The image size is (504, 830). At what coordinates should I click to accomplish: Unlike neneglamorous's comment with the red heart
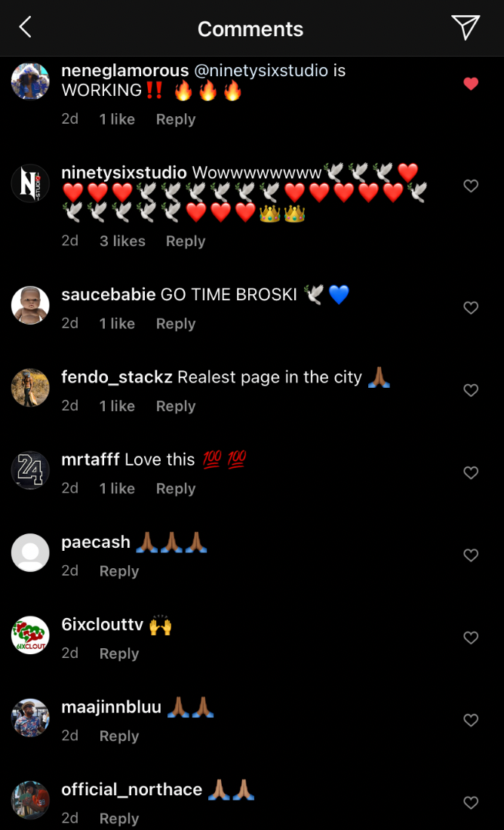[471, 84]
